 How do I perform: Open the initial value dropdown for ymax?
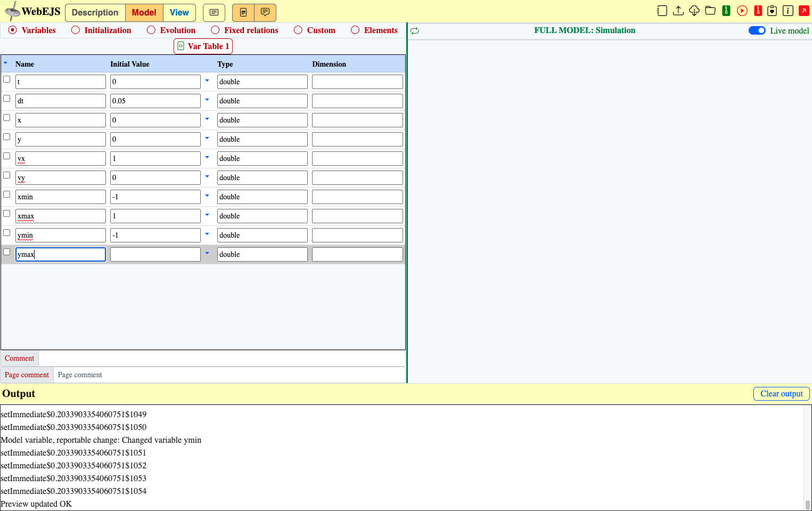pos(207,254)
